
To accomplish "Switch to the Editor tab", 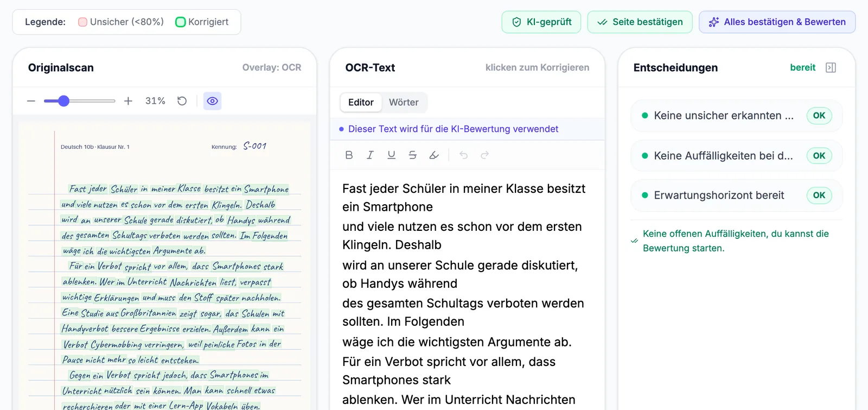I will [x=361, y=102].
